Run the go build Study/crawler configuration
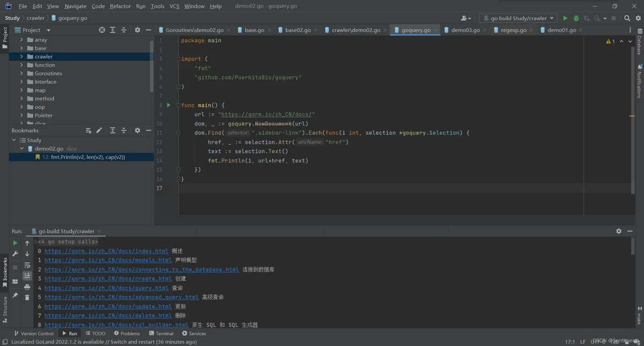Viewport: 644px width, 346px height. click(x=565, y=18)
